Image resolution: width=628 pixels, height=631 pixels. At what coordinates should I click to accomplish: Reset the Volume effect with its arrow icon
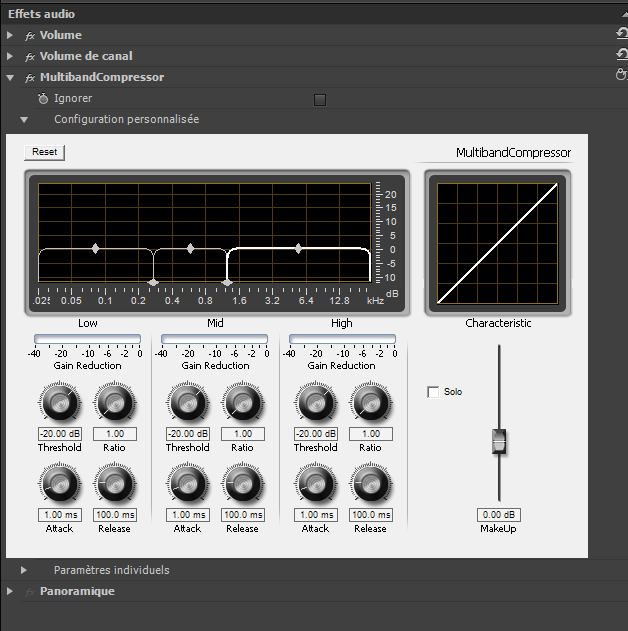coord(622,34)
